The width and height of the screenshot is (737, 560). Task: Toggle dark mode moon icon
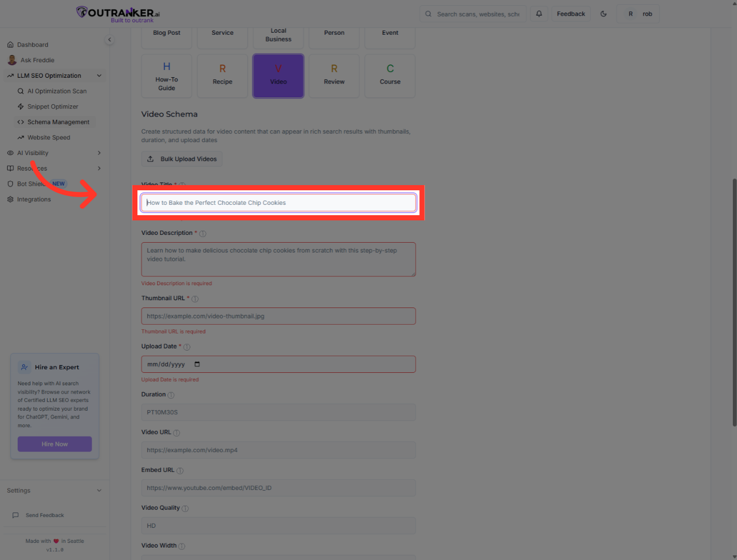(x=603, y=14)
